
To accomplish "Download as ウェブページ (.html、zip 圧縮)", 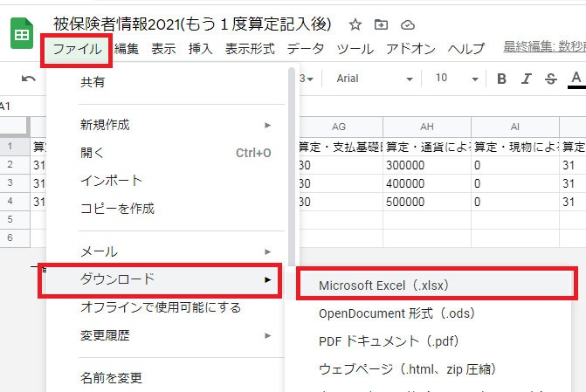I will (x=428, y=369).
